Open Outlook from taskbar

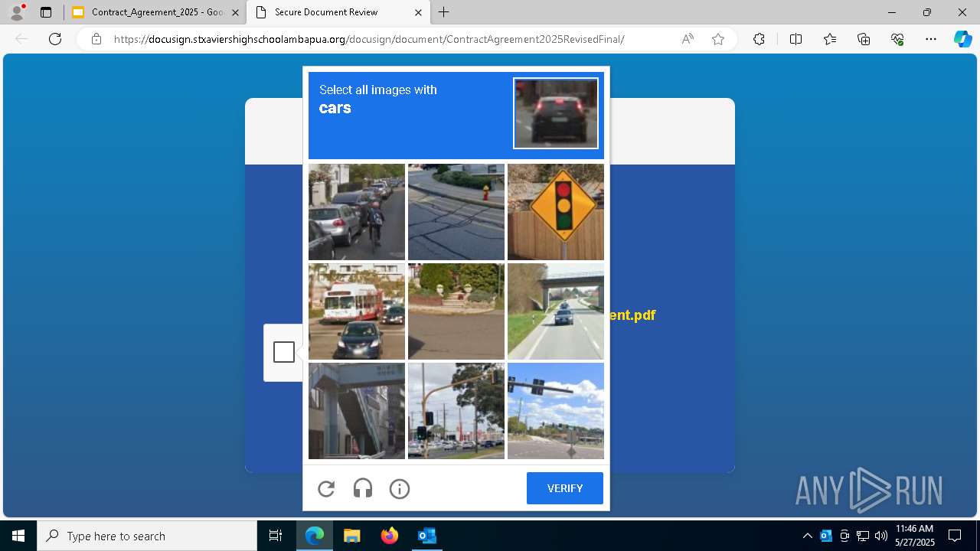tap(426, 536)
